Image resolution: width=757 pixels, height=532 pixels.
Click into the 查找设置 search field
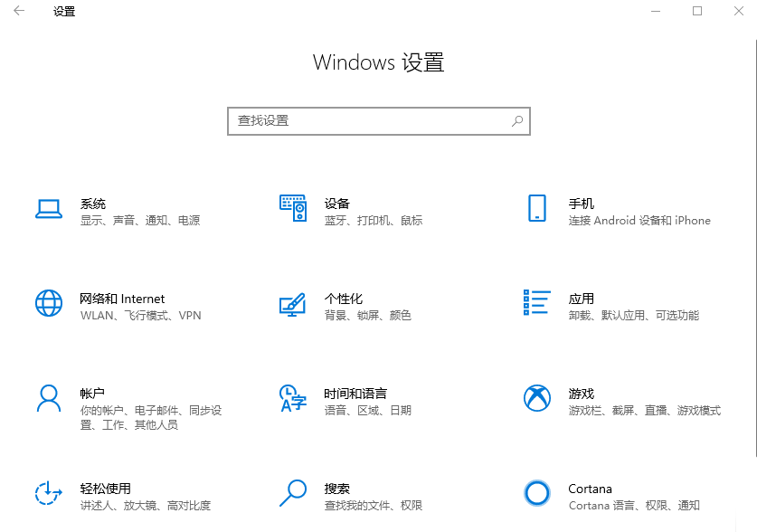(379, 121)
